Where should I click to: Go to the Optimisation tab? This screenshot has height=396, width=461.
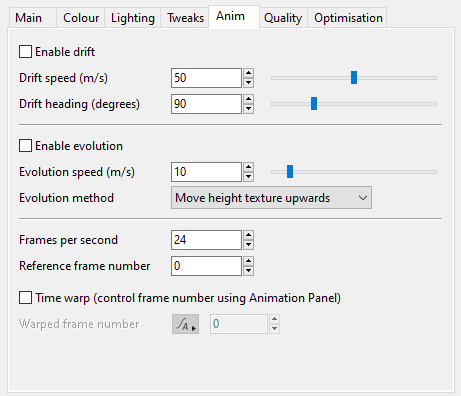tap(348, 18)
